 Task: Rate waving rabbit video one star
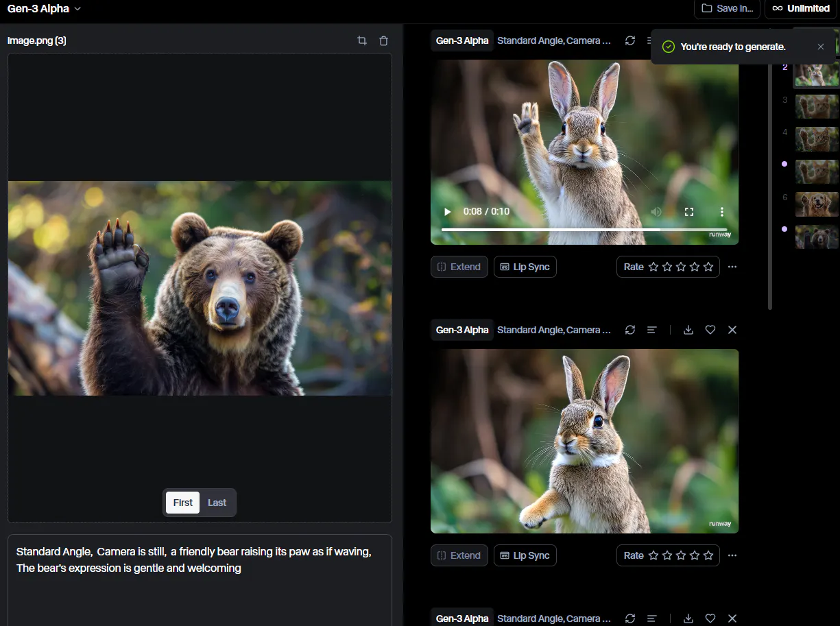(x=653, y=267)
